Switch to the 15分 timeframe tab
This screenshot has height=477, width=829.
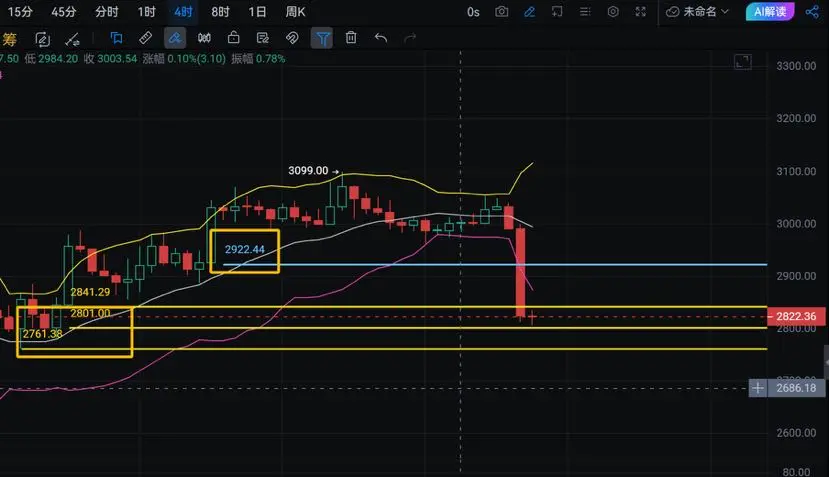pos(20,12)
